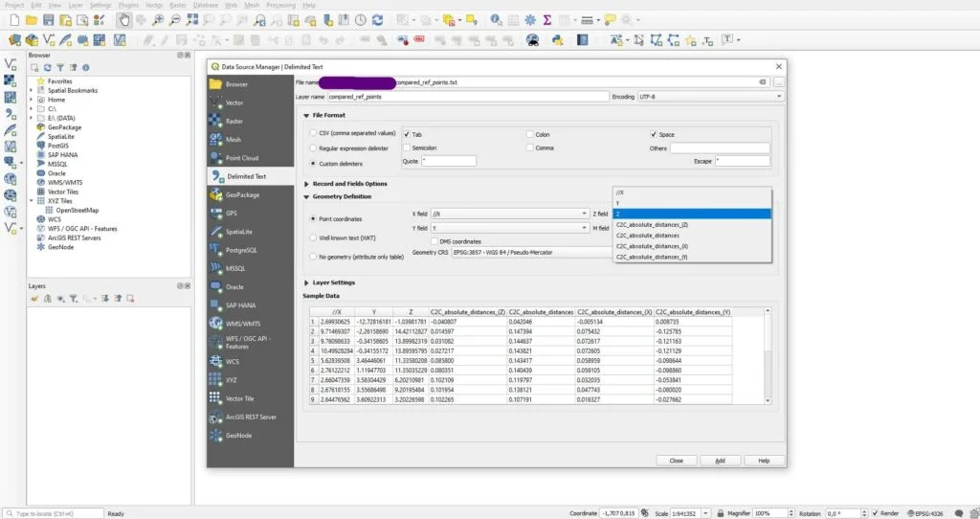Enable browser properties info icon

coord(85,68)
